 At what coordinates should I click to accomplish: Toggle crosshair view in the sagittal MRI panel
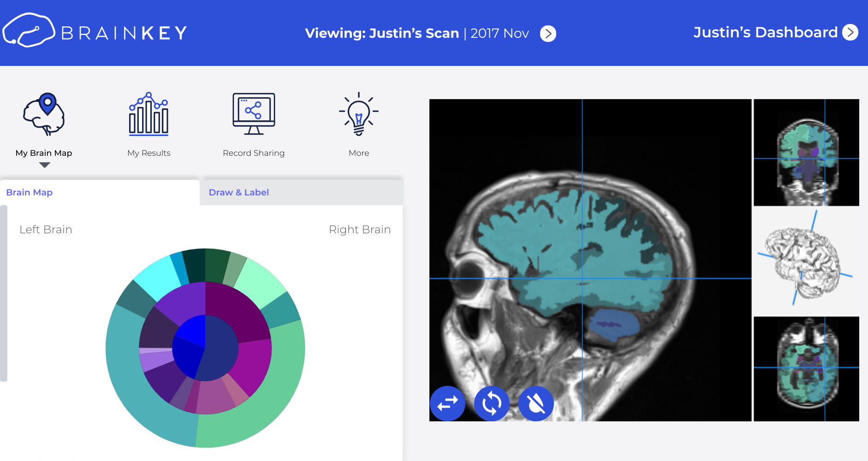click(583, 278)
